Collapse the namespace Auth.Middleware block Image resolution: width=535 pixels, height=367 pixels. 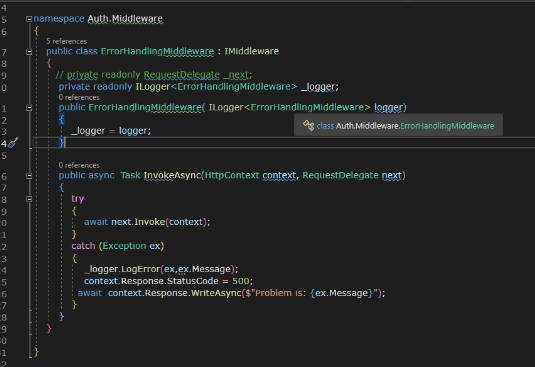(x=29, y=19)
